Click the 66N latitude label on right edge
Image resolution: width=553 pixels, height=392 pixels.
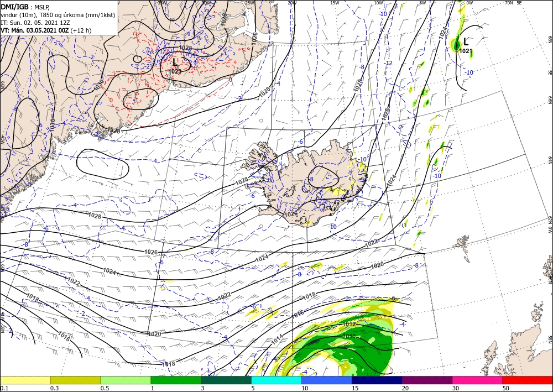[x=550, y=100]
